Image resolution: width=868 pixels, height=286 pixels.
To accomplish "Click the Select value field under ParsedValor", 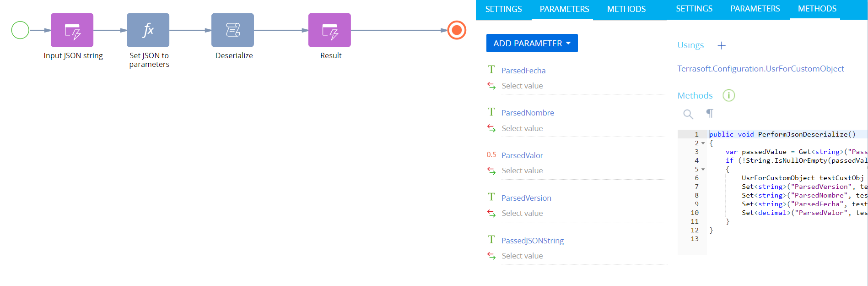I will (x=583, y=170).
